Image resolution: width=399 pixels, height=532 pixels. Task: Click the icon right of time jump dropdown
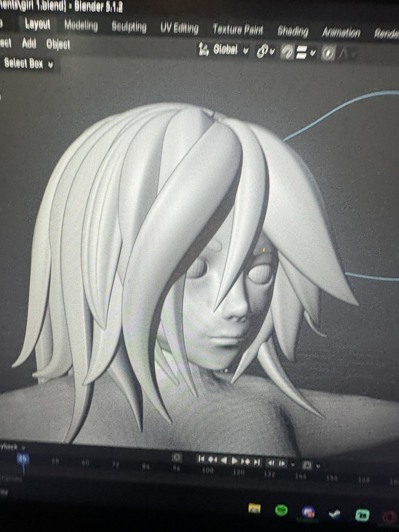coord(307,465)
